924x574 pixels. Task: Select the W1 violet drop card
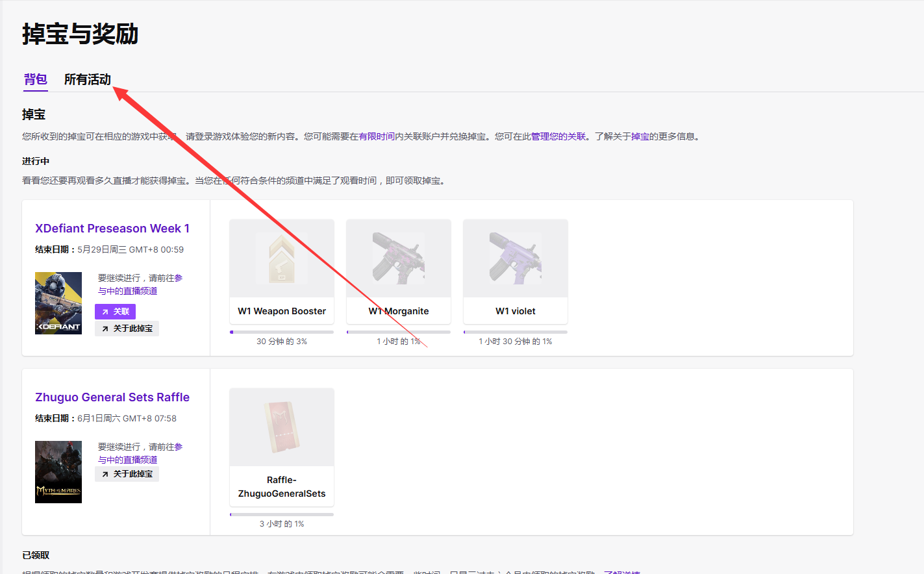pyautogui.click(x=516, y=271)
